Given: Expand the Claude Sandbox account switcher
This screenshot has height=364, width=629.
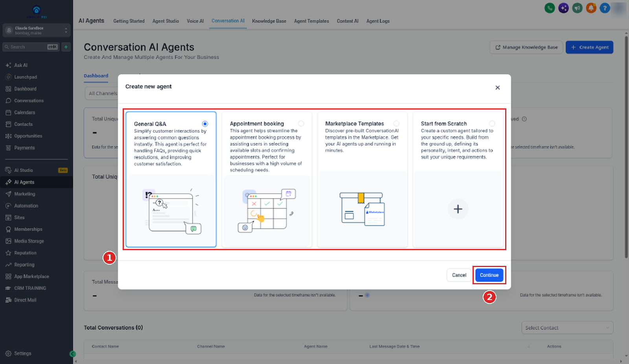Looking at the screenshot, I should tap(37, 30).
